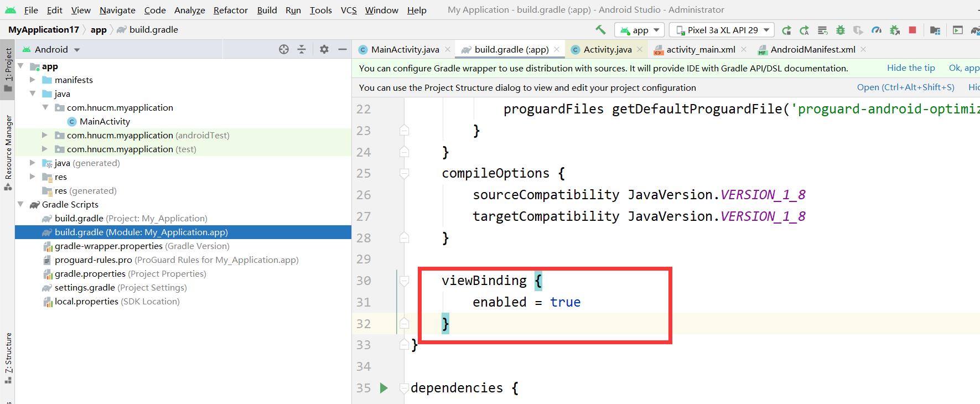Fold the viewBinding block at line 30
This screenshot has height=404, width=980.
pyautogui.click(x=405, y=281)
